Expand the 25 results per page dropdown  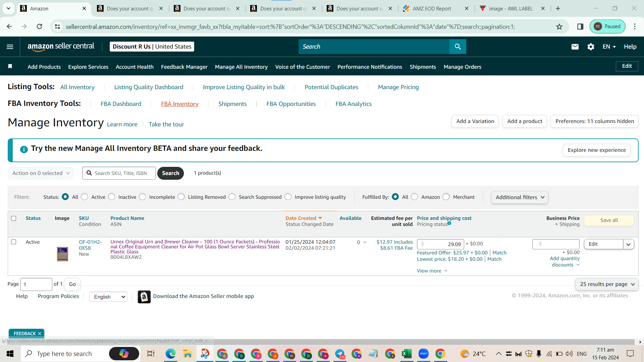coord(607,284)
